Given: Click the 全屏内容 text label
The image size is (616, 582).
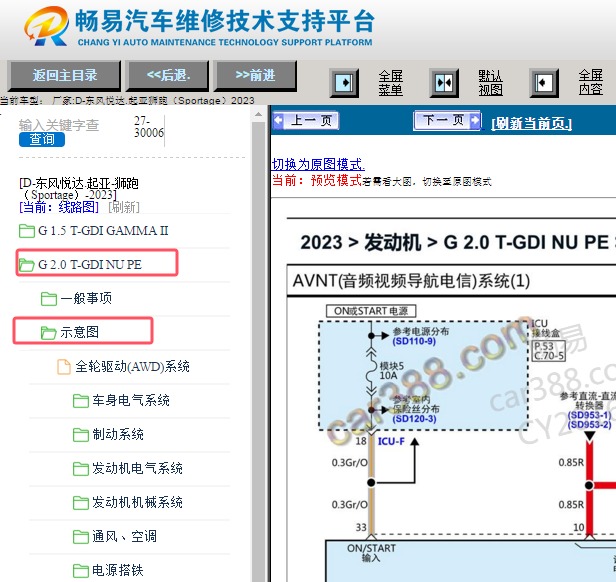Looking at the screenshot, I should click(590, 82).
